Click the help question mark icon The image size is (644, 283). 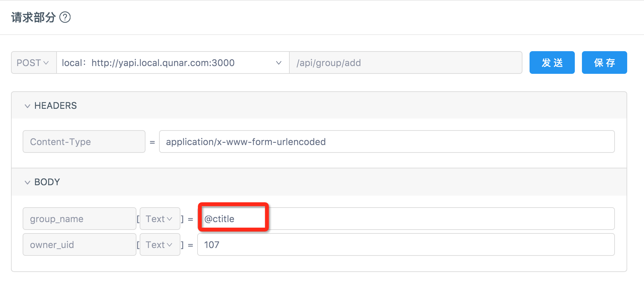65,17
